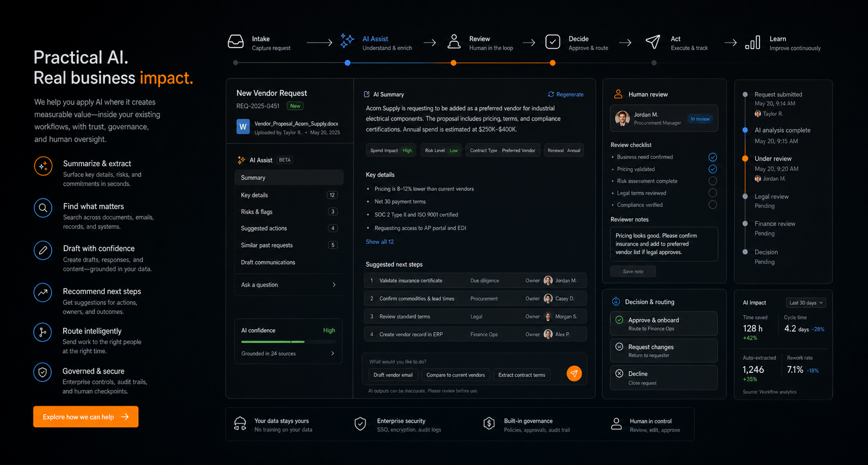Select the Suggested actions menu item
This screenshot has height=465, width=868.
[x=289, y=228]
